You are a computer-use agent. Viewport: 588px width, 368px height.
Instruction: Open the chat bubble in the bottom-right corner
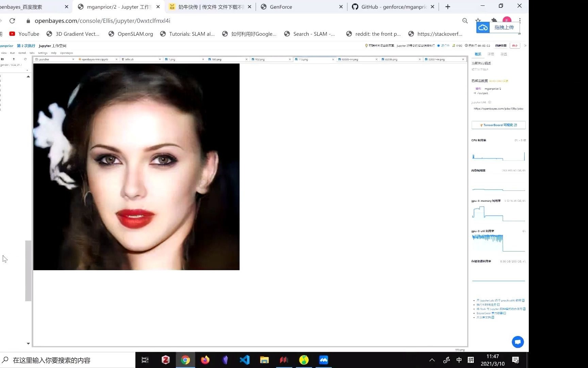tap(518, 342)
